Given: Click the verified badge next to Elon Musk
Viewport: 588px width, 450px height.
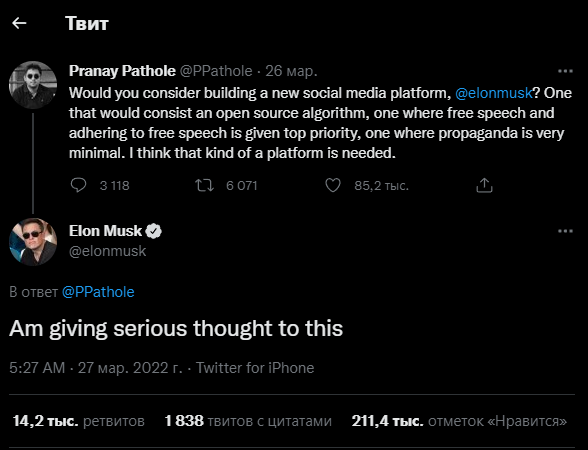Looking at the screenshot, I should pos(153,231).
